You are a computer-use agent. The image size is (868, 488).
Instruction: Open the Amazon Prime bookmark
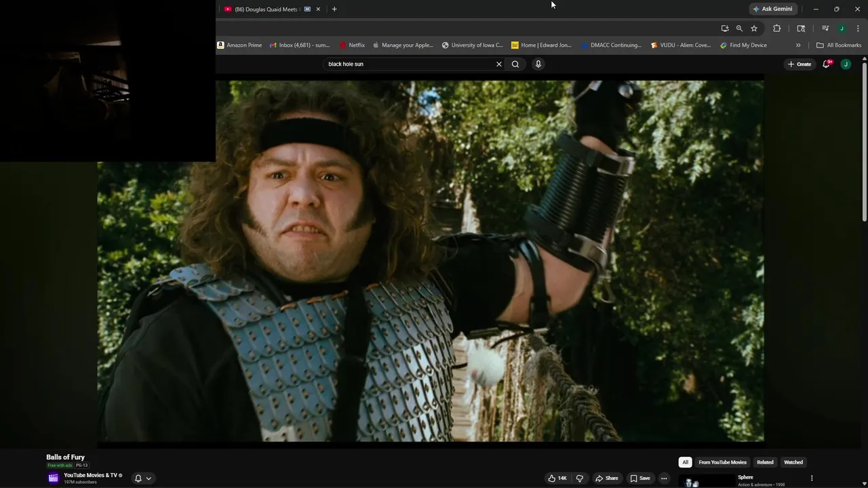239,45
